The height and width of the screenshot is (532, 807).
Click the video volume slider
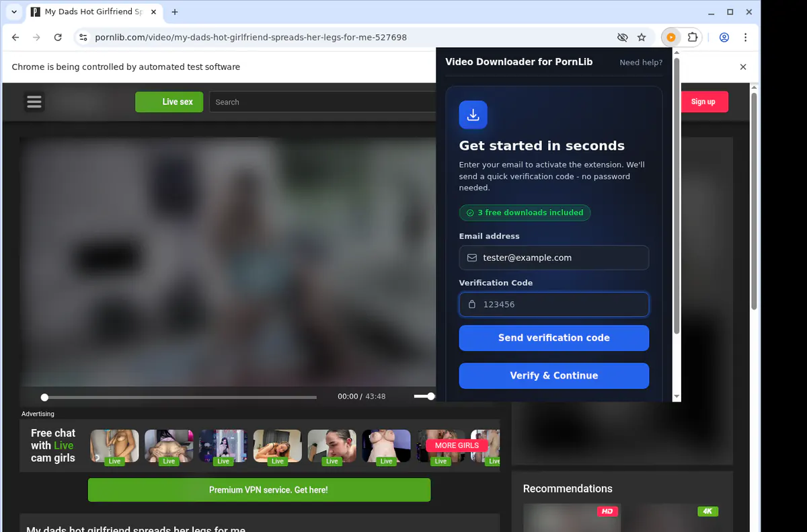[424, 397]
